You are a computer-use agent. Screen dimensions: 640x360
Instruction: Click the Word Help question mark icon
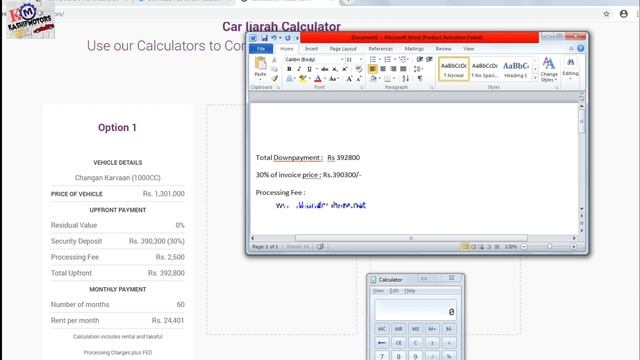coord(580,49)
